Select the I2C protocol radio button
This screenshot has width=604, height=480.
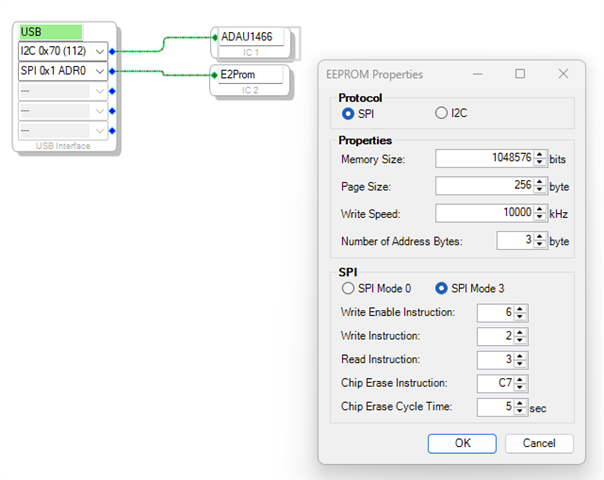tap(441, 113)
